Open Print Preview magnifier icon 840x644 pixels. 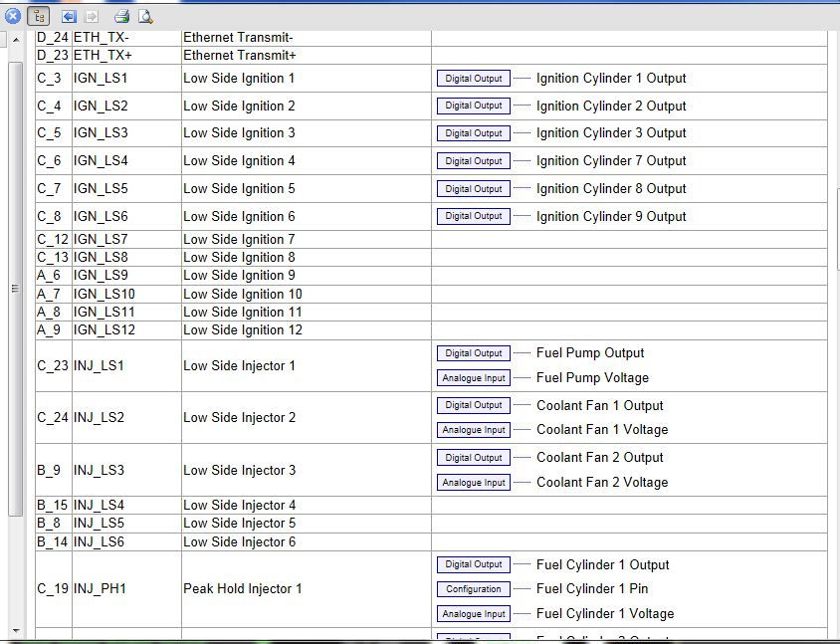tap(144, 16)
